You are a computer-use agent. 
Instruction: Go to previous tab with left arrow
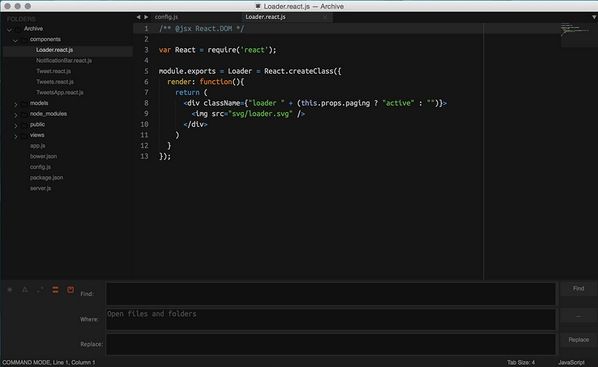tap(138, 17)
